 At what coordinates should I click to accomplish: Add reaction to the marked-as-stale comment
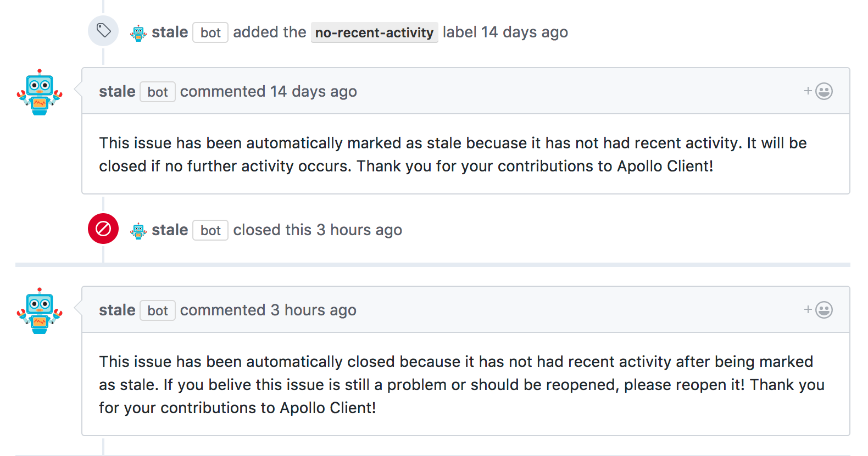click(819, 91)
